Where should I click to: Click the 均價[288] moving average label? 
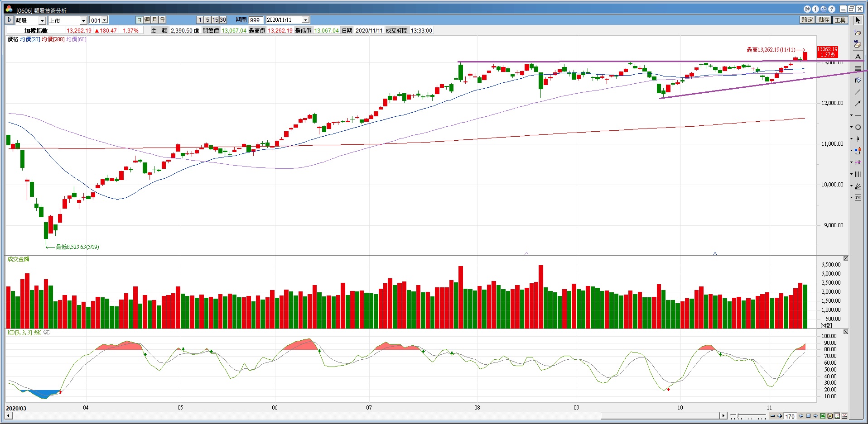click(x=53, y=39)
